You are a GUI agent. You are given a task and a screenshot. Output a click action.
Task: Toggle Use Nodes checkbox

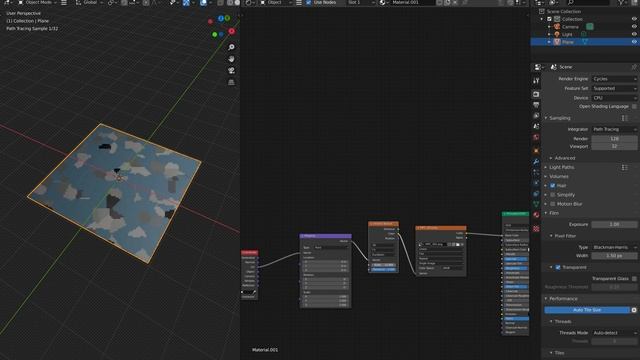[309, 2]
